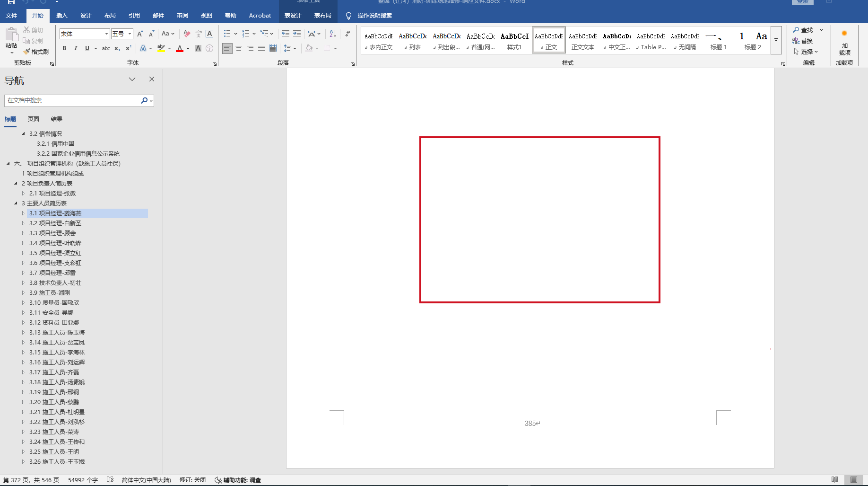Click the Find (查找) button
The width and height of the screenshot is (868, 486).
tap(803, 30)
